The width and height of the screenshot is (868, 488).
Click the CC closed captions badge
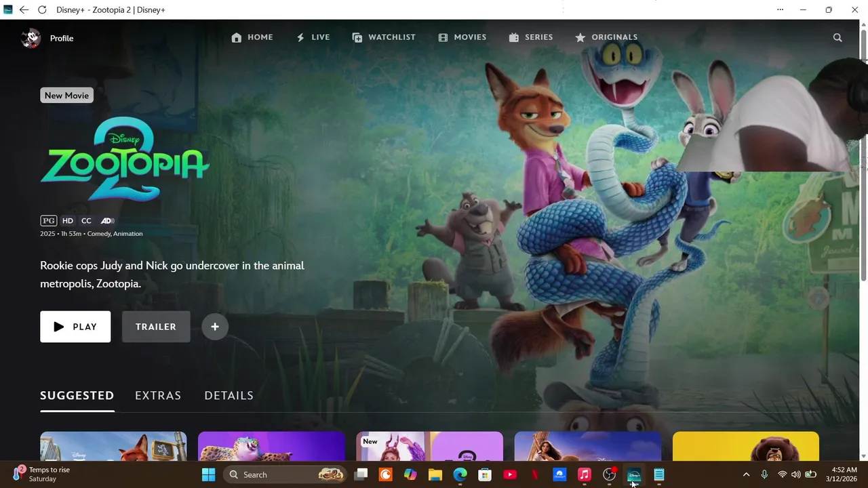click(x=86, y=220)
